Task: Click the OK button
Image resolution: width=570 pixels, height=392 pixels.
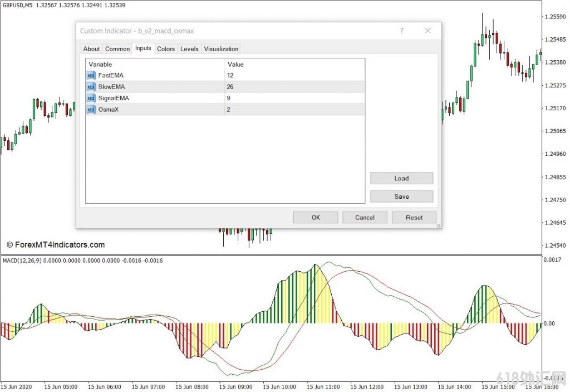Action: tap(316, 218)
